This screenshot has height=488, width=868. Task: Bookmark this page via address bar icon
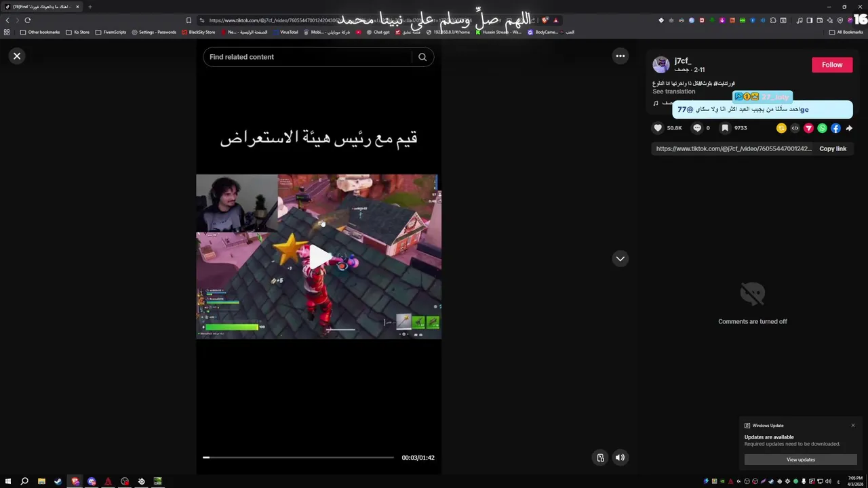pos(189,20)
